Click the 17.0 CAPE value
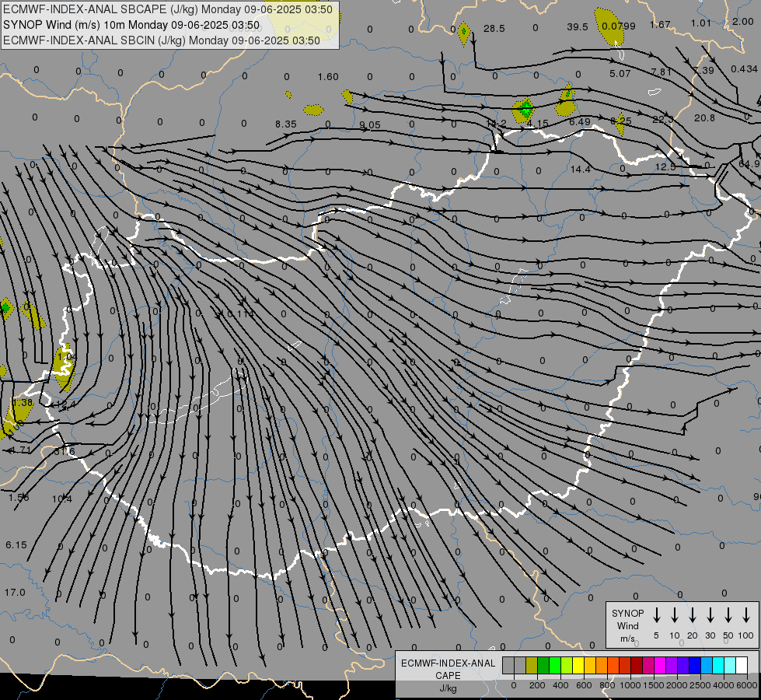Image resolution: width=761 pixels, height=700 pixels. pyautogui.click(x=15, y=593)
